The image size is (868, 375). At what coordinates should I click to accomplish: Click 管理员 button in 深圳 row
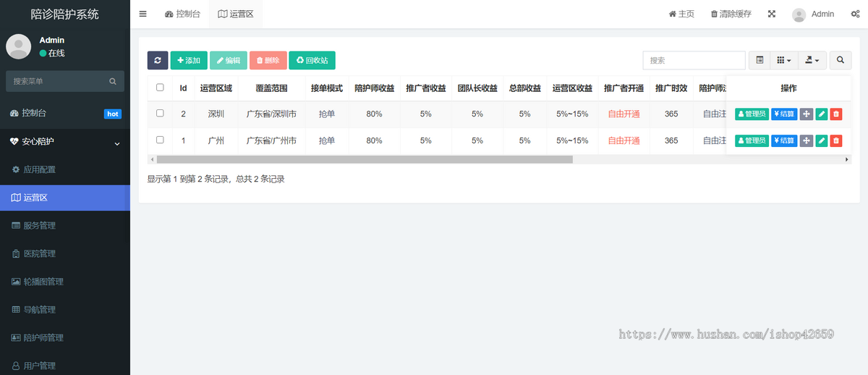click(x=752, y=114)
